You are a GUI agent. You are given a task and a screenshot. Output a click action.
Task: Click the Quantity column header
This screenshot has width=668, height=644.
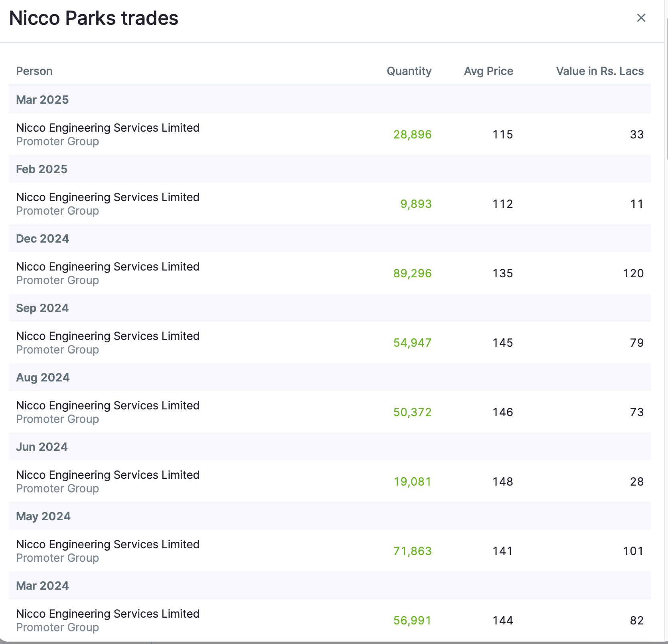click(x=409, y=71)
